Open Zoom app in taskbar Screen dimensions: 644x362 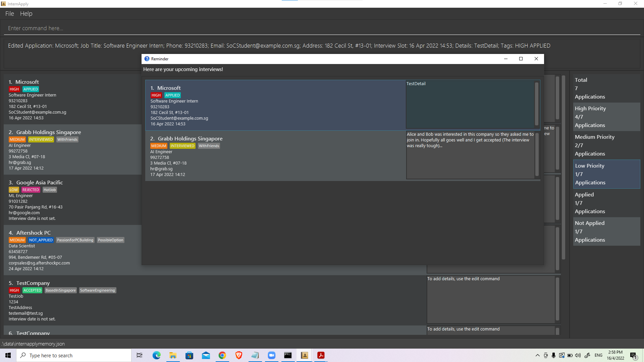coord(272,355)
